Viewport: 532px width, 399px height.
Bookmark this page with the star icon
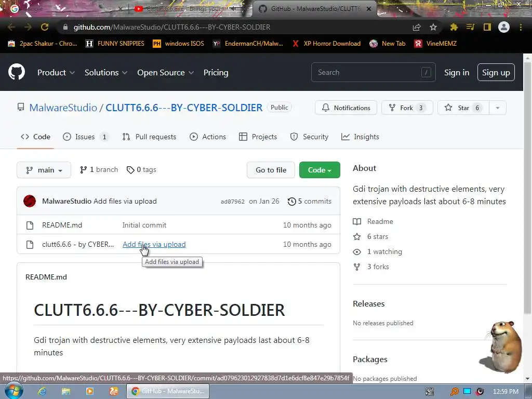[x=433, y=27]
